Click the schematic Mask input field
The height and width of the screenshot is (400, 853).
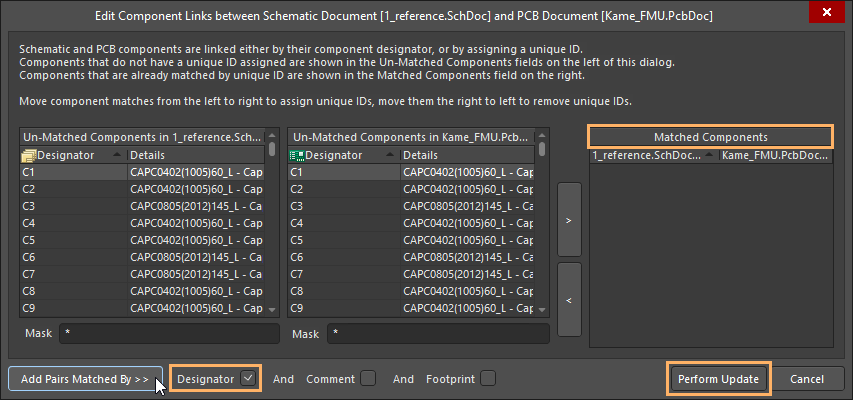(x=168, y=334)
